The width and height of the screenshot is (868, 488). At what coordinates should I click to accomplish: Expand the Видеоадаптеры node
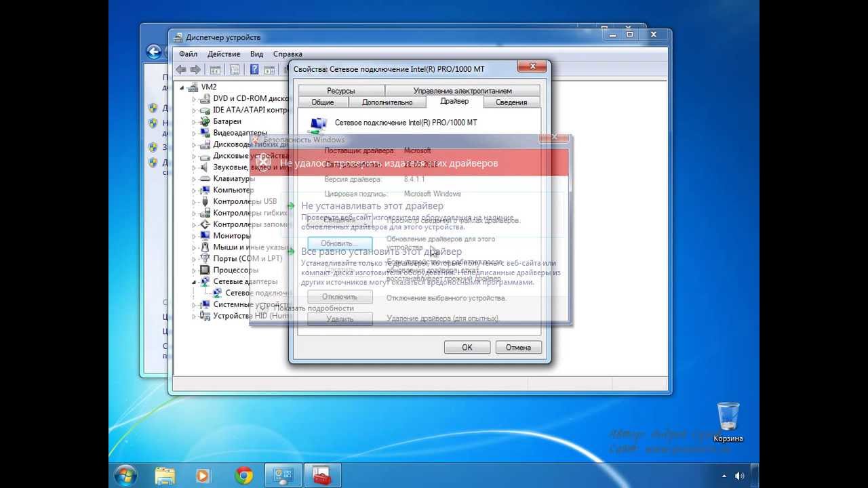(193, 134)
